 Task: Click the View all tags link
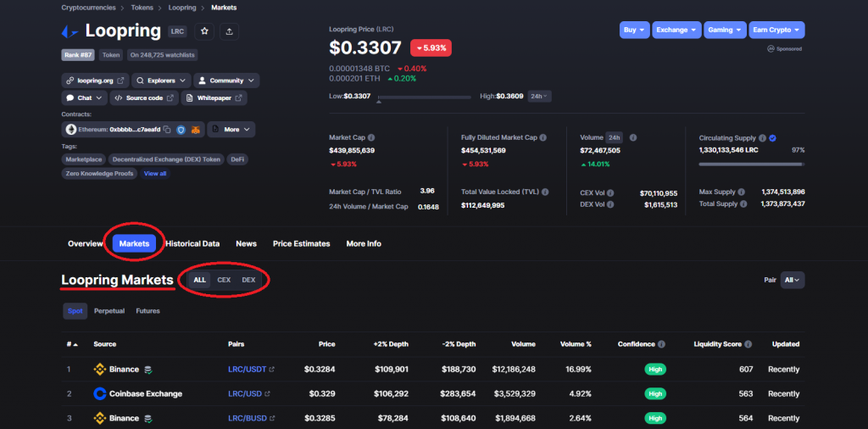click(x=155, y=173)
